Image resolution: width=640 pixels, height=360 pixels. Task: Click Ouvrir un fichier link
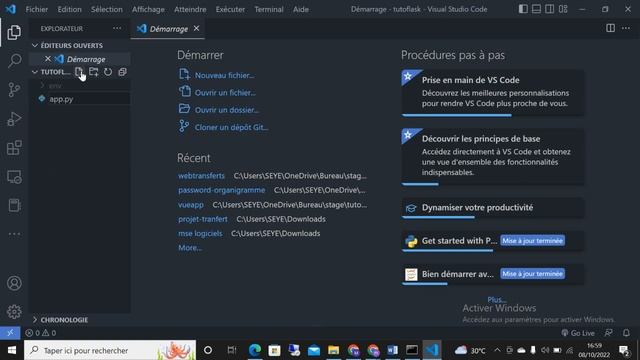[225, 93]
